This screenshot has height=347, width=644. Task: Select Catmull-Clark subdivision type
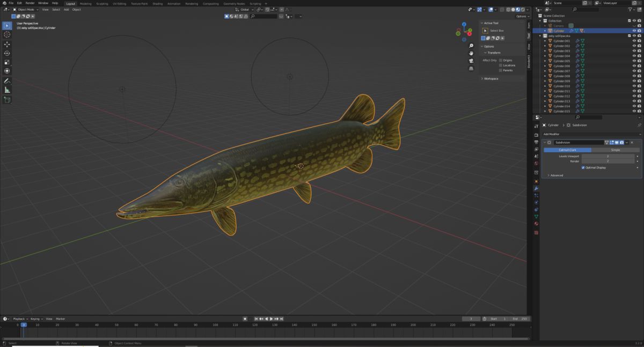pyautogui.click(x=567, y=150)
